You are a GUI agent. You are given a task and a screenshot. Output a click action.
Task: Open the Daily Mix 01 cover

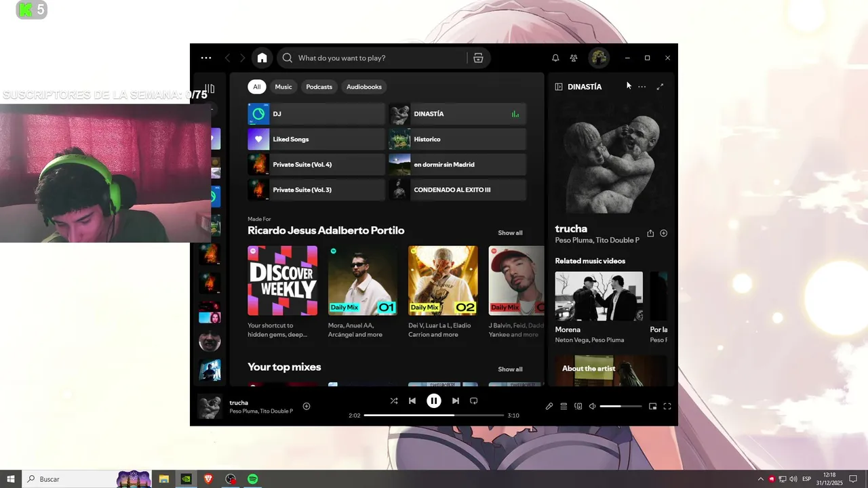click(363, 281)
